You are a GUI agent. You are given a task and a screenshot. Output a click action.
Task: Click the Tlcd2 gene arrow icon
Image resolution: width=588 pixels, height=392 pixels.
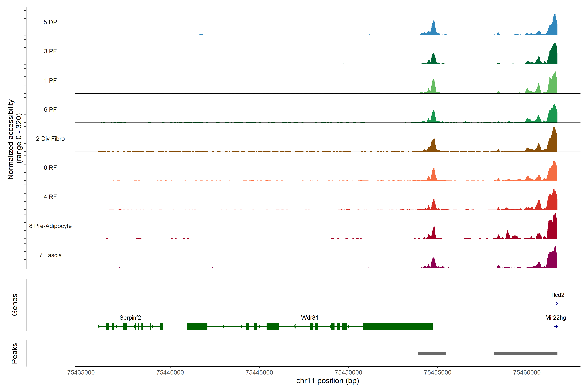pos(556,304)
